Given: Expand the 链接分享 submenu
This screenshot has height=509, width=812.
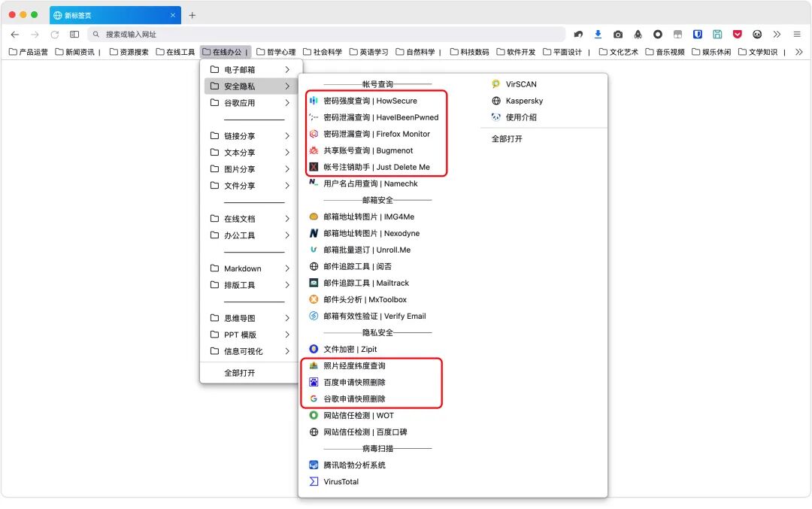Looking at the screenshot, I should click(251, 135).
